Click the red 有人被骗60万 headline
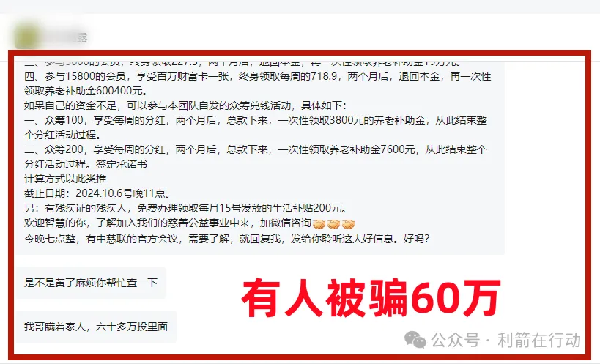The width and height of the screenshot is (600, 364). click(x=371, y=298)
